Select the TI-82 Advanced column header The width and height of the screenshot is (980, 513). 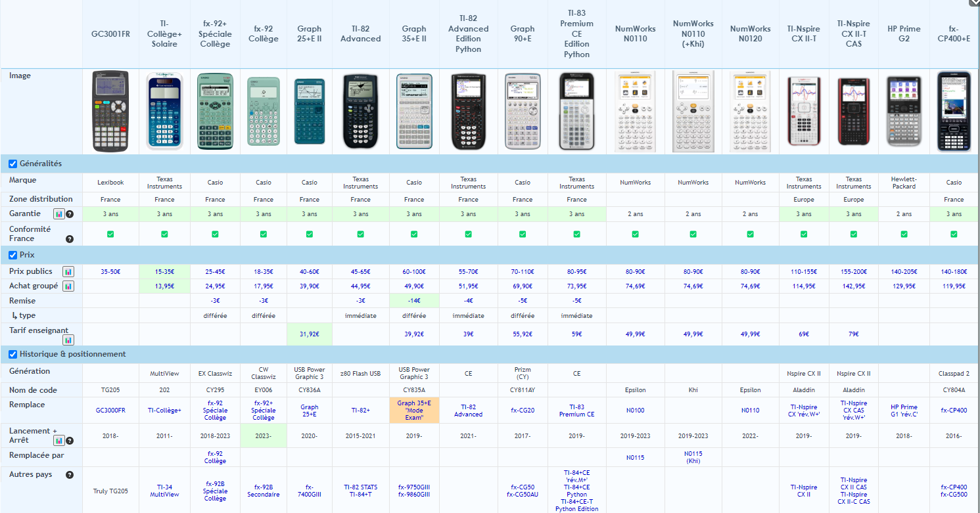tap(360, 33)
